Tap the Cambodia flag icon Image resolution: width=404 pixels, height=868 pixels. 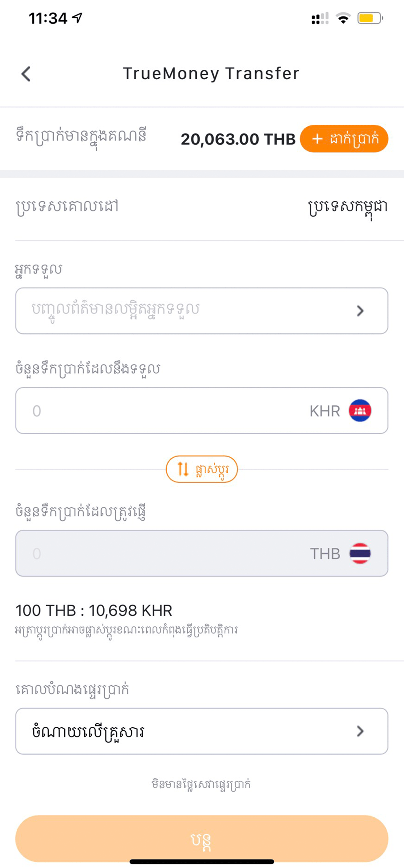[x=360, y=411]
